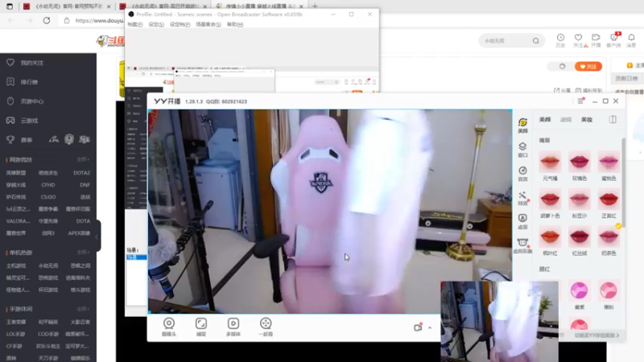Click the 赛事 trophy sidebar icon
Viewport: 644px width, 362px height.
(x=10, y=139)
